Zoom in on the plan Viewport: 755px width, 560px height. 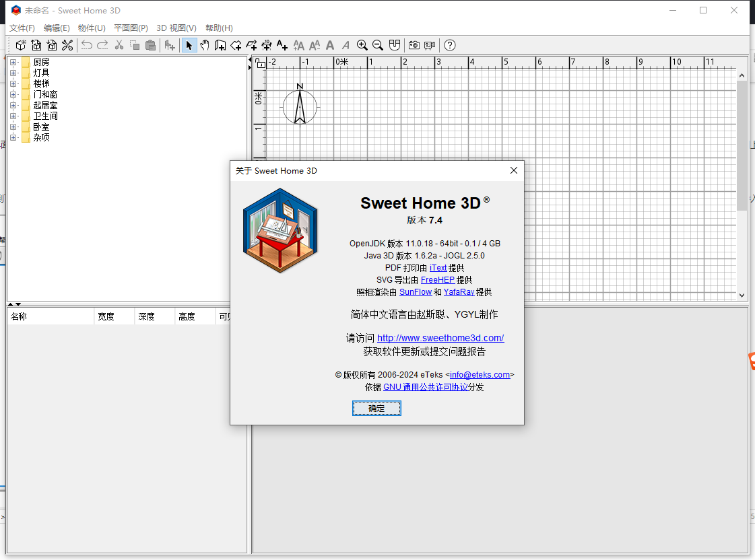[362, 45]
